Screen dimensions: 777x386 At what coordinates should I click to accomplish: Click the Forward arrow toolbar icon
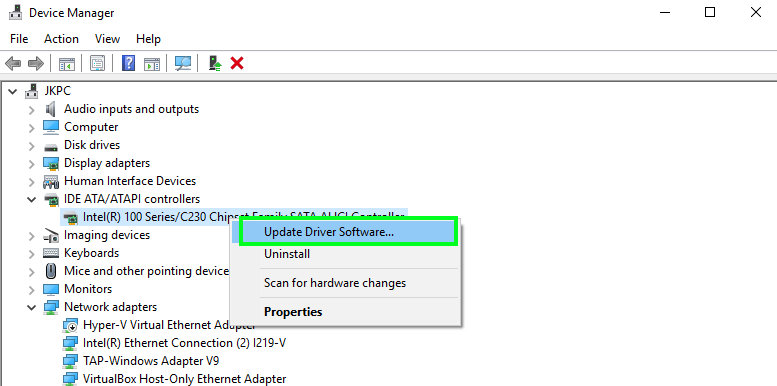tap(36, 63)
